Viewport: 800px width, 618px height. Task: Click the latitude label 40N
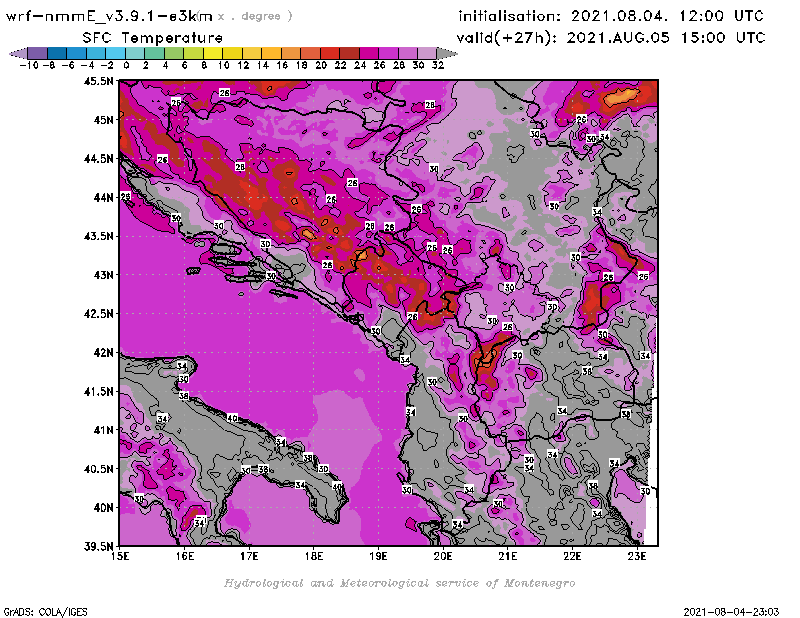point(104,508)
